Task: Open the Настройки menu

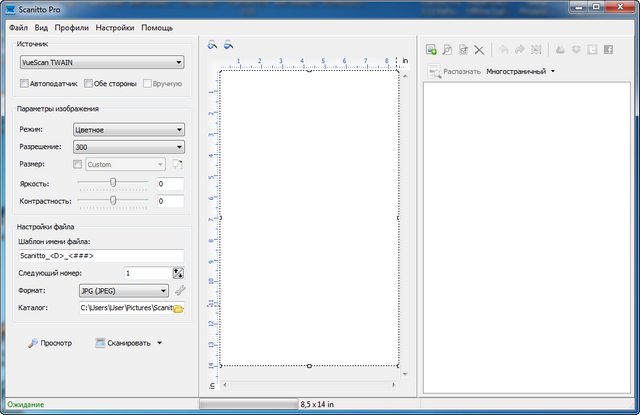Action: click(x=115, y=28)
